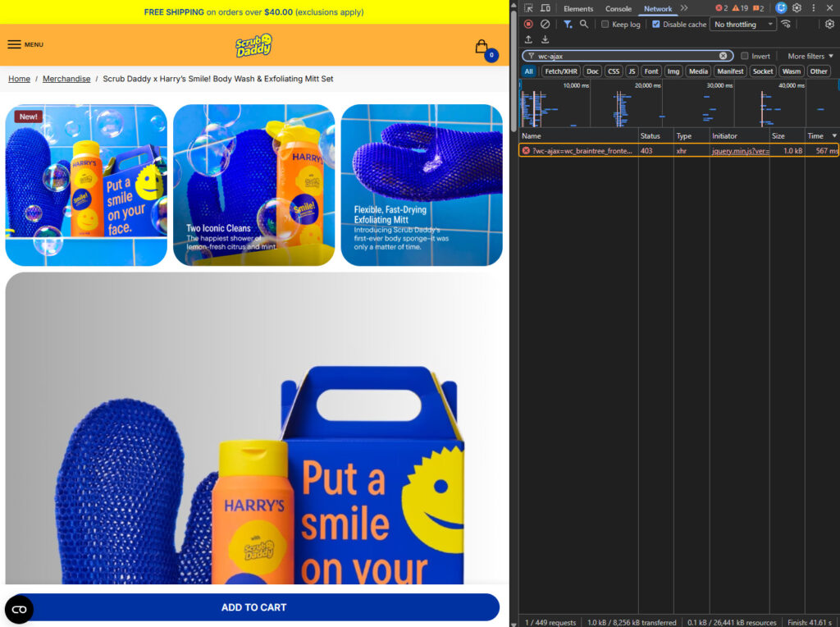Viewport: 840px width, 627px height.
Task: Stop recording the network log
Action: click(528, 24)
